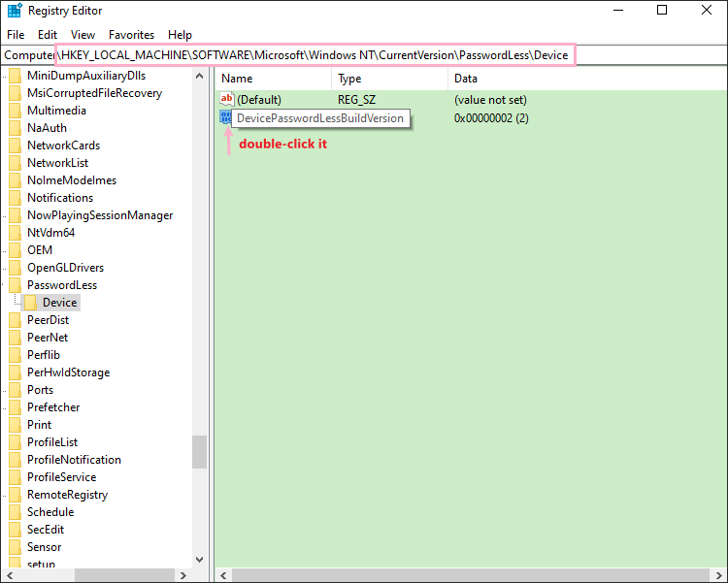This screenshot has width=728, height=583.
Task: Select the NowPlayingSessionManager folder icon
Action: (15, 215)
